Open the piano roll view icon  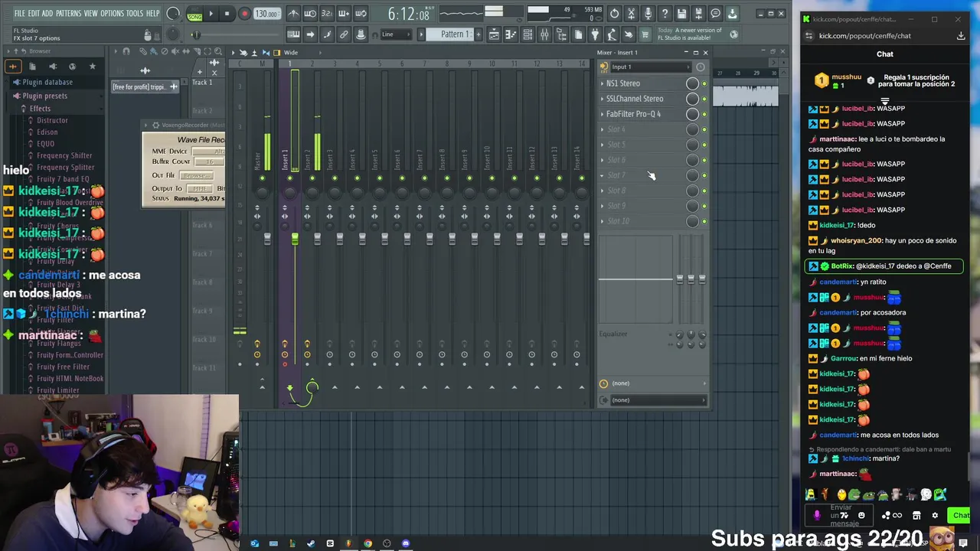coord(511,34)
